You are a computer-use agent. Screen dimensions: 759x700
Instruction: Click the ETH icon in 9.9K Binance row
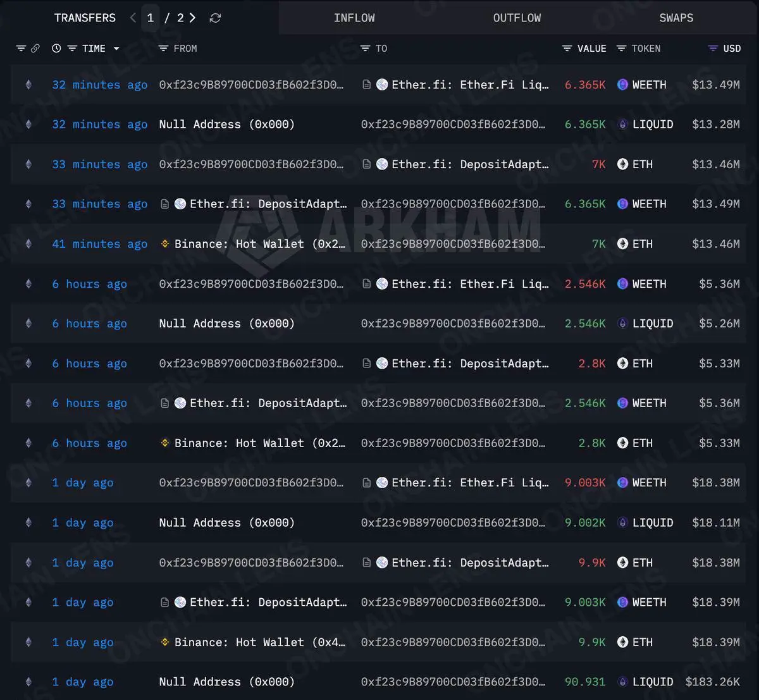[622, 642]
